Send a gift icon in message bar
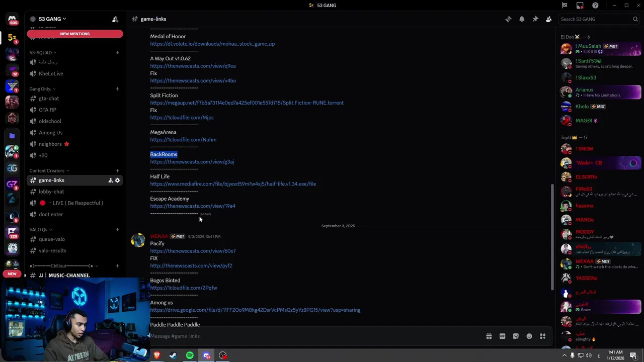The width and height of the screenshot is (644, 362). pos(489,336)
